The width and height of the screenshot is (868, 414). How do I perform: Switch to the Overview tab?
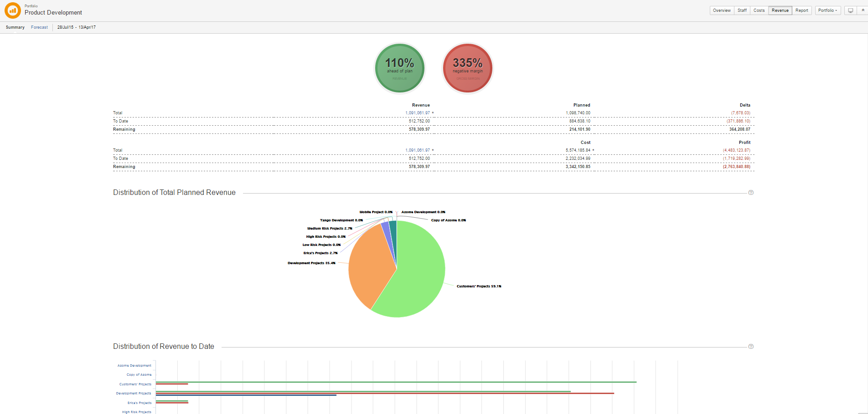click(722, 10)
